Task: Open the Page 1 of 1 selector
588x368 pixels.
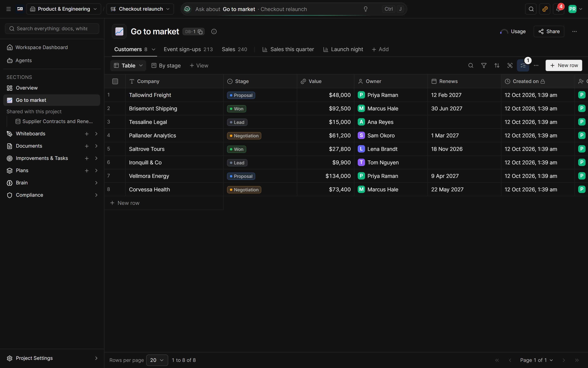Action: [x=537, y=360]
